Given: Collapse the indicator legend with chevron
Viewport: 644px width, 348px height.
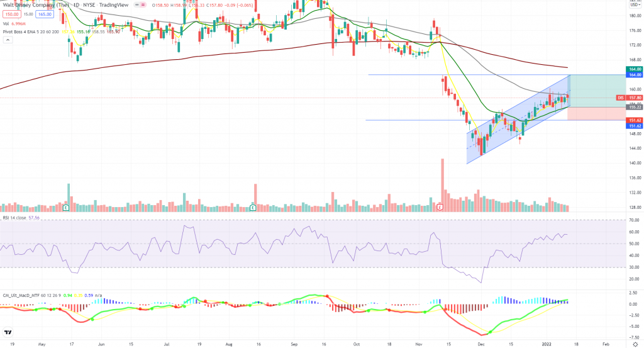Looking at the screenshot, I should pyautogui.click(x=8, y=40).
